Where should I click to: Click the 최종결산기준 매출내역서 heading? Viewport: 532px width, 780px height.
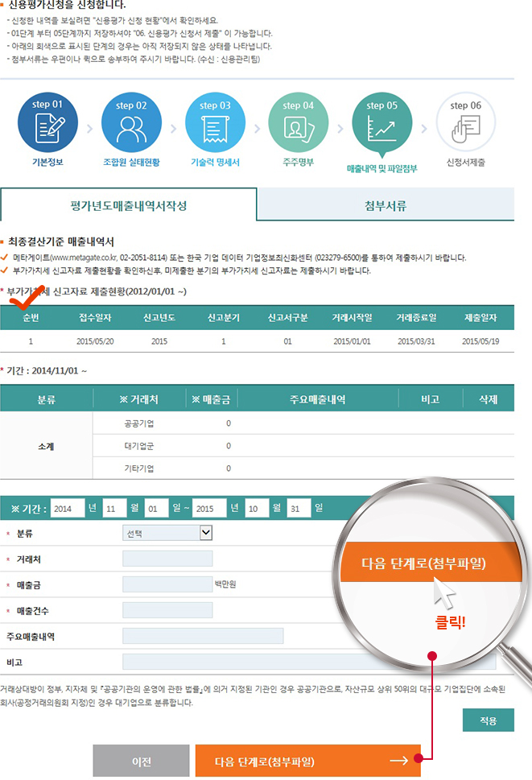(x=61, y=241)
